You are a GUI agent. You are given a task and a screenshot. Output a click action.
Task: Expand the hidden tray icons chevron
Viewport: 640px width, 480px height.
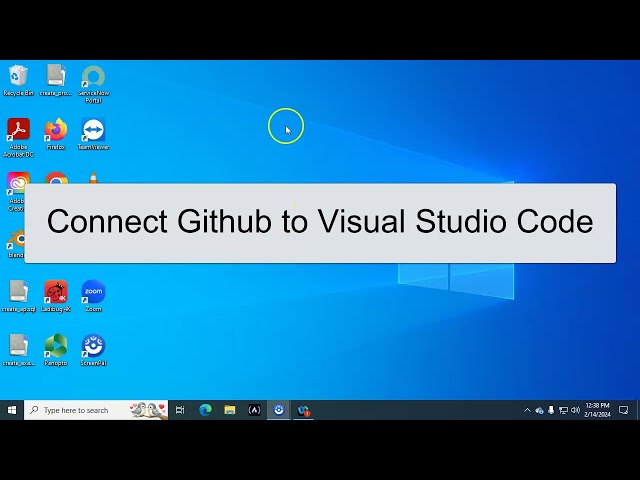[527, 410]
